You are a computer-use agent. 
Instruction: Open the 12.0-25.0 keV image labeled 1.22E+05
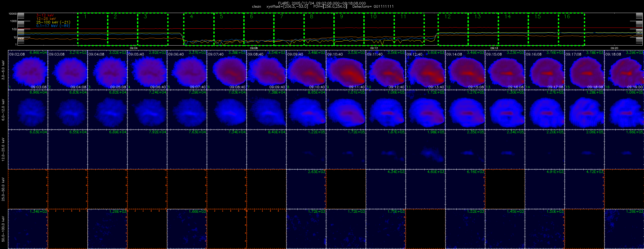(306, 149)
